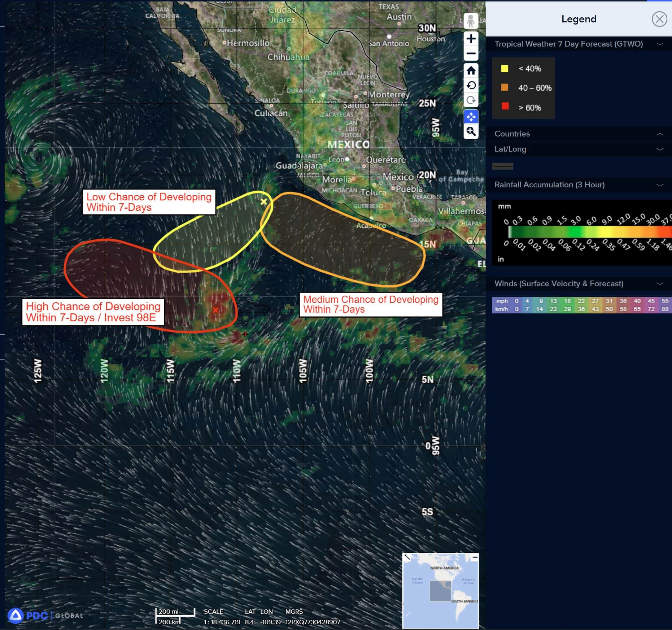Zoom out with the minus button
The height and width of the screenshot is (630, 672).
pyautogui.click(x=471, y=54)
